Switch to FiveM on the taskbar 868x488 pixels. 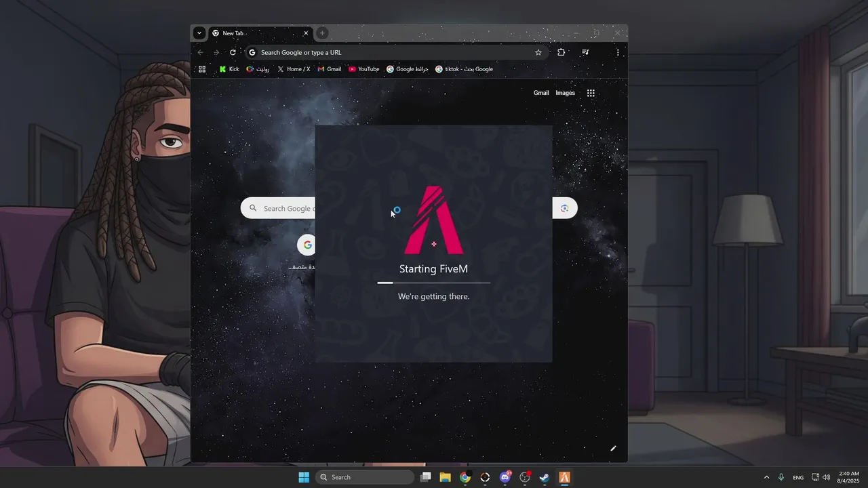click(564, 477)
